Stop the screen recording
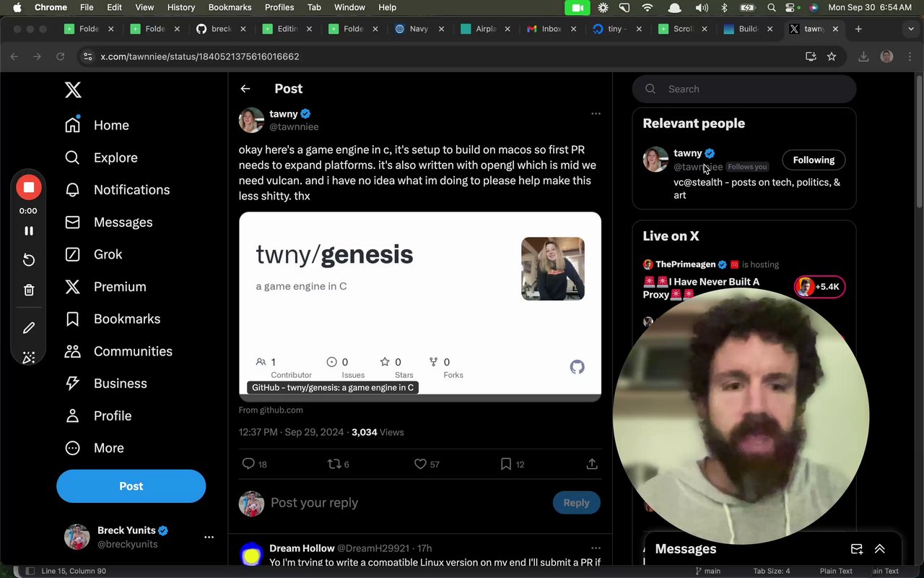The width and height of the screenshot is (924, 578). tap(29, 188)
